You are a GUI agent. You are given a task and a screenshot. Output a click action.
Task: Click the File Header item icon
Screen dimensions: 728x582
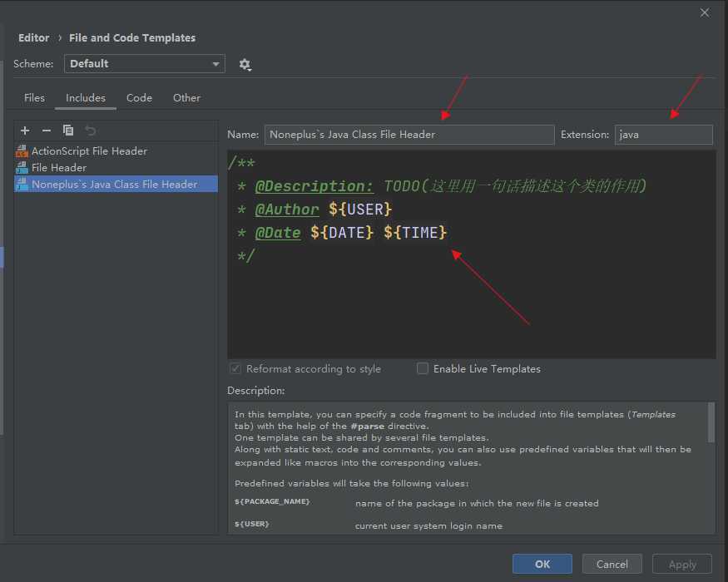click(22, 168)
